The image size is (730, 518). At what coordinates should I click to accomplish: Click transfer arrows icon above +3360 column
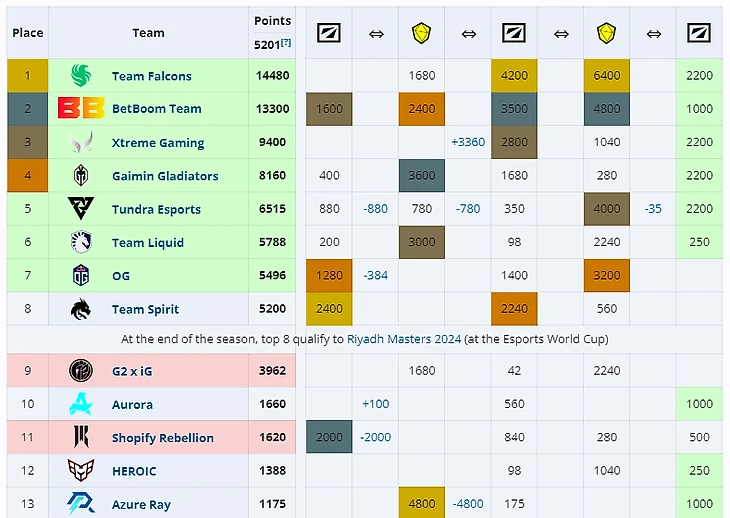(x=469, y=34)
